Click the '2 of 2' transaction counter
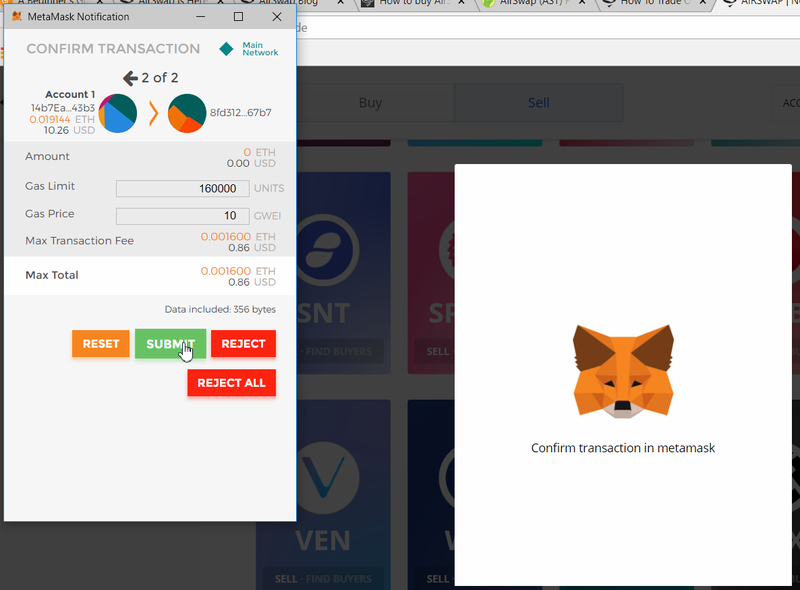800x590 pixels. [x=160, y=78]
